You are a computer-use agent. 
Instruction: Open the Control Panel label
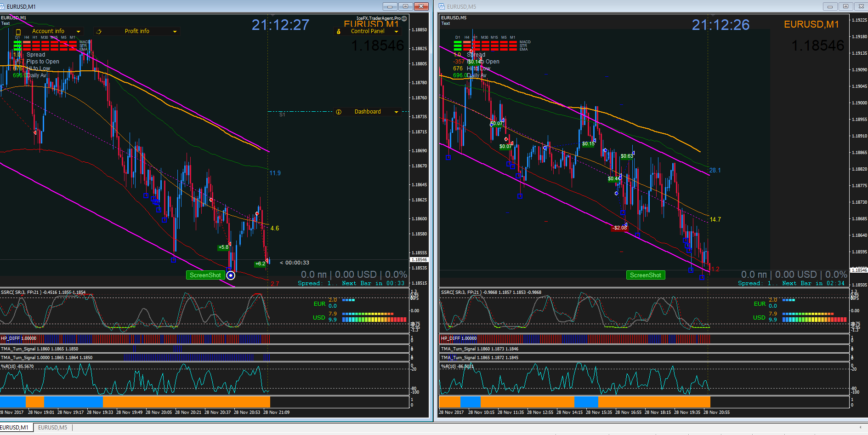click(368, 31)
